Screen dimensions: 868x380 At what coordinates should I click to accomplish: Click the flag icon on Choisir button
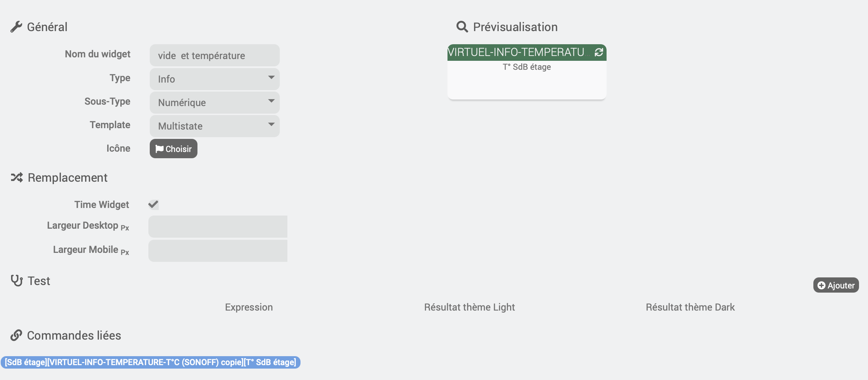(x=159, y=149)
